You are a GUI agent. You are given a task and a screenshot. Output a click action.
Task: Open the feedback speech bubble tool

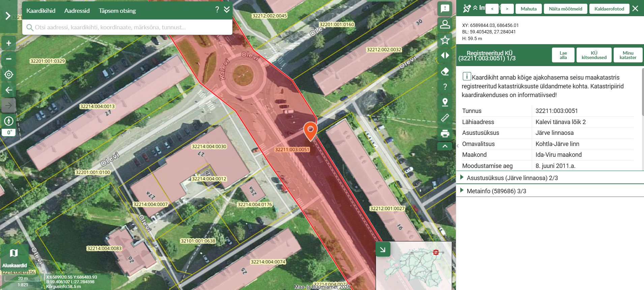445,8
